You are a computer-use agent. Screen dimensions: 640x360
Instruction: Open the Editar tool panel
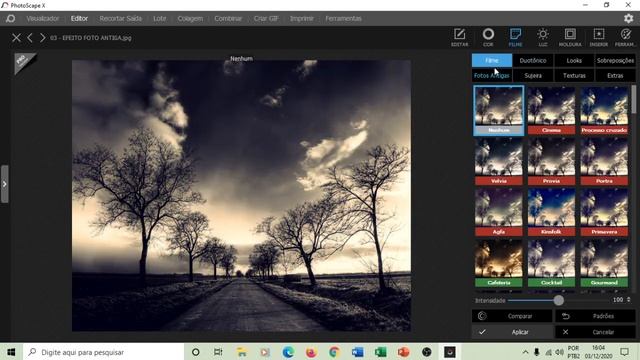pos(460,37)
